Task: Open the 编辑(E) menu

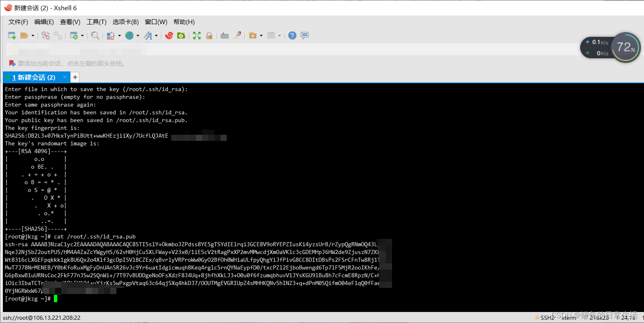Action: (x=44, y=22)
